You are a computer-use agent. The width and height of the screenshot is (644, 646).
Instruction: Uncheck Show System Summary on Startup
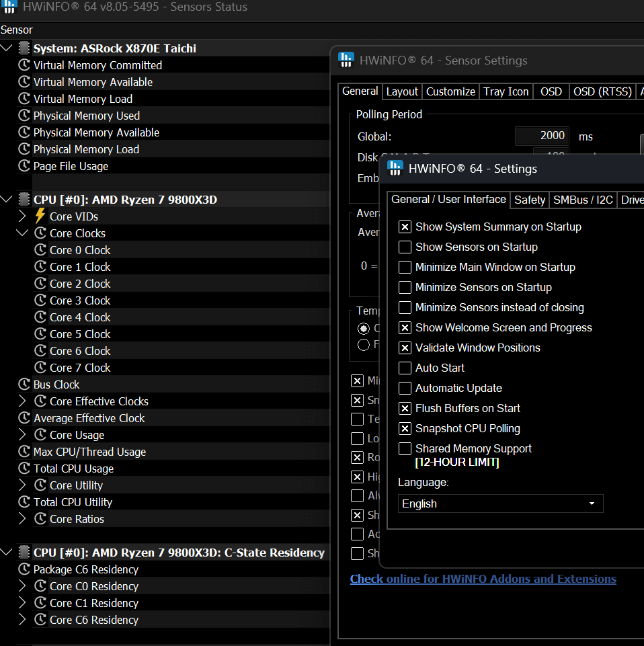click(405, 227)
